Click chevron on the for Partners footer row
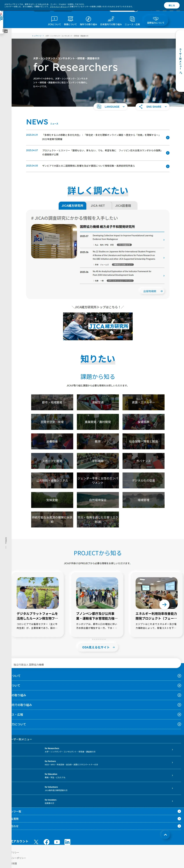Image resolution: width=184 pixels, height=868 pixels. point(172,763)
